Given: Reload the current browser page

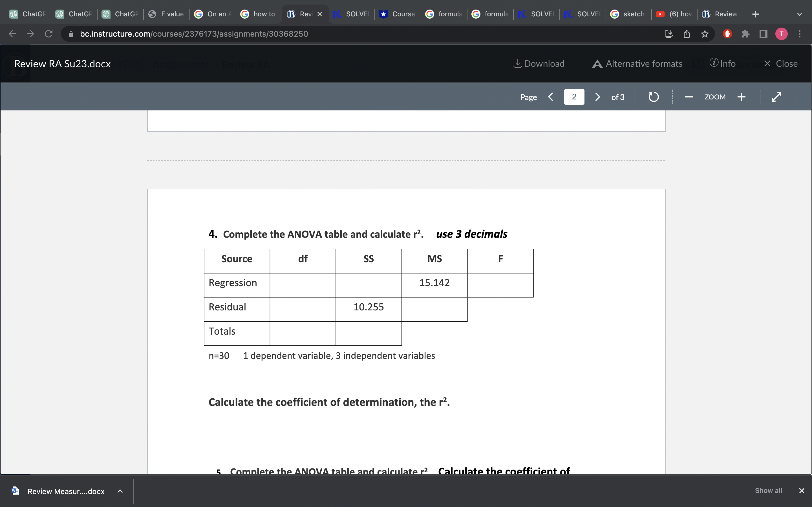Looking at the screenshot, I should coord(49,34).
